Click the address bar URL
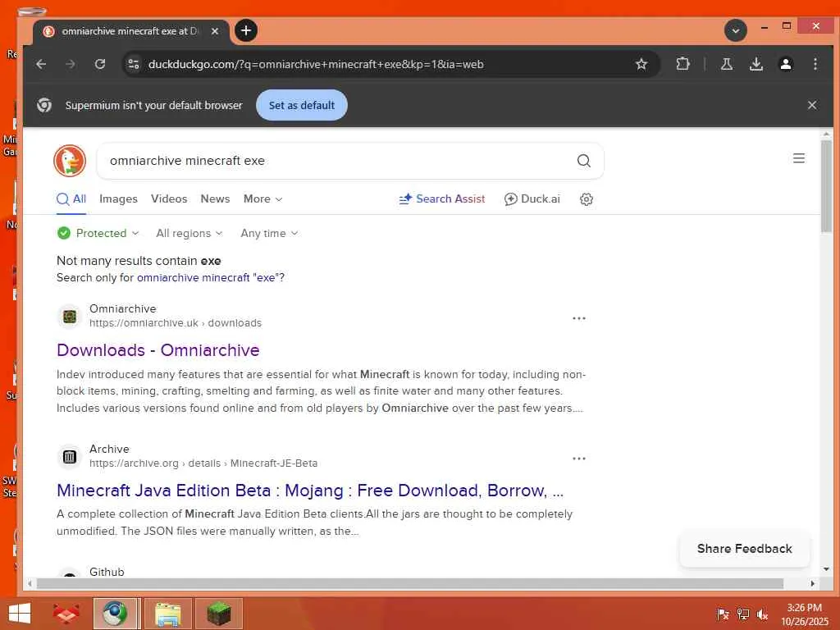 pos(316,64)
